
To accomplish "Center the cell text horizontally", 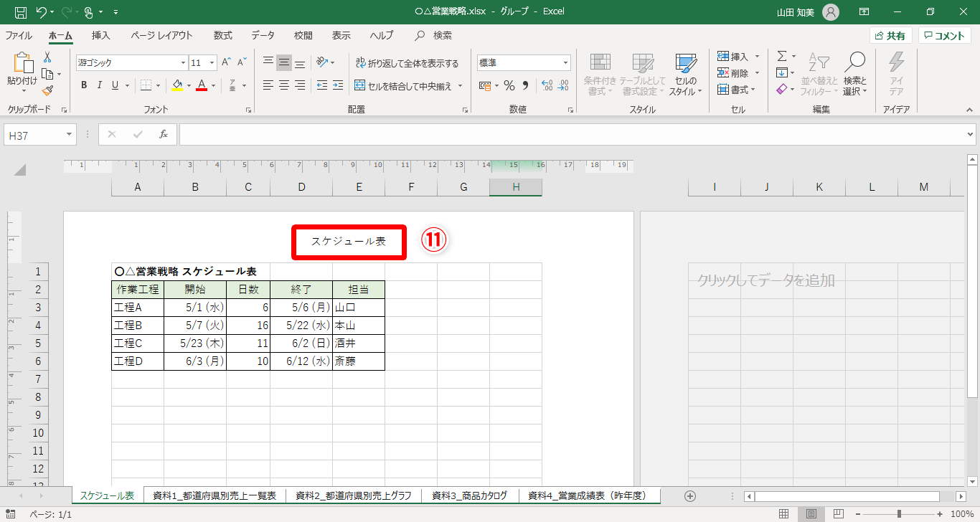I will 284,85.
